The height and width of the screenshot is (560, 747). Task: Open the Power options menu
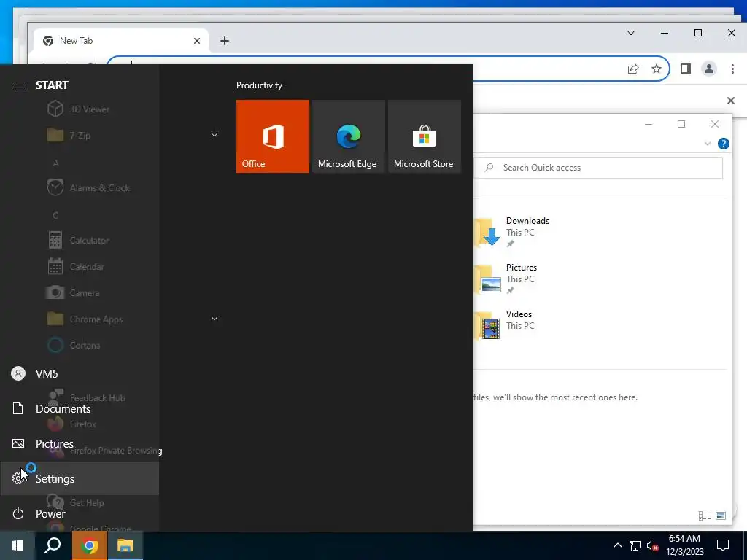(x=80, y=513)
